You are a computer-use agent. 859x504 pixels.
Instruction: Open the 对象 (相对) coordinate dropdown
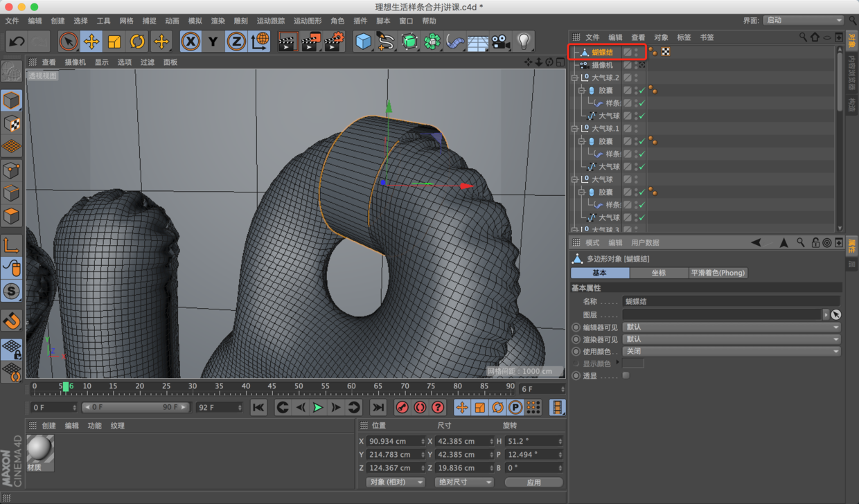[x=396, y=482]
